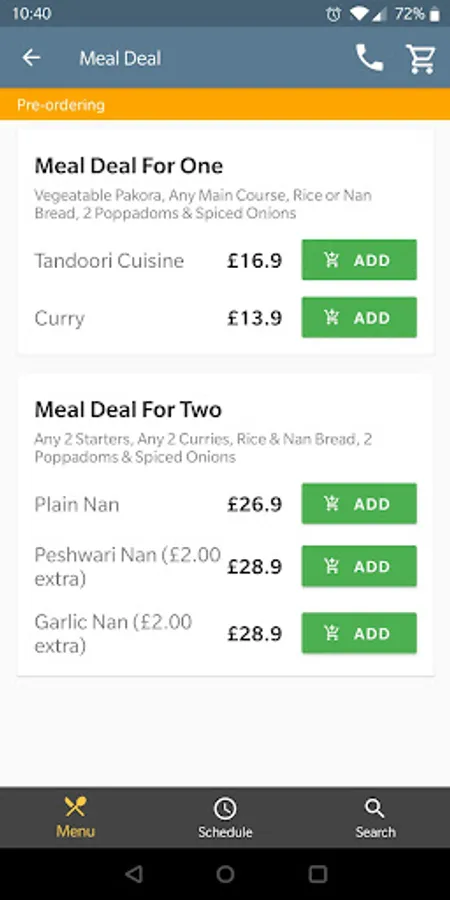Tap the Android home circle button
The width and height of the screenshot is (450, 900).
click(225, 874)
